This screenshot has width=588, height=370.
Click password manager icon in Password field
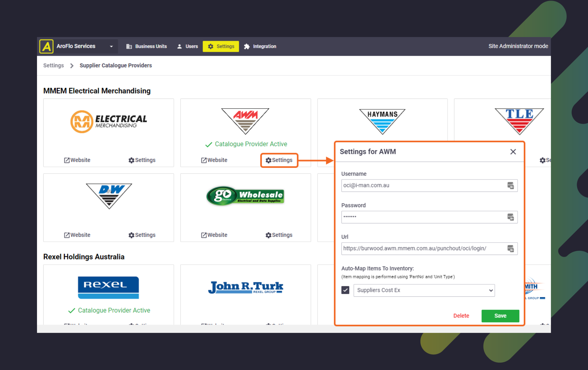(511, 217)
